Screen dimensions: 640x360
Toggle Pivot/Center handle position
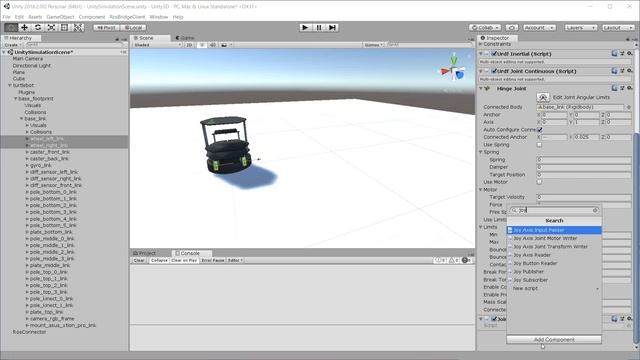106,27
